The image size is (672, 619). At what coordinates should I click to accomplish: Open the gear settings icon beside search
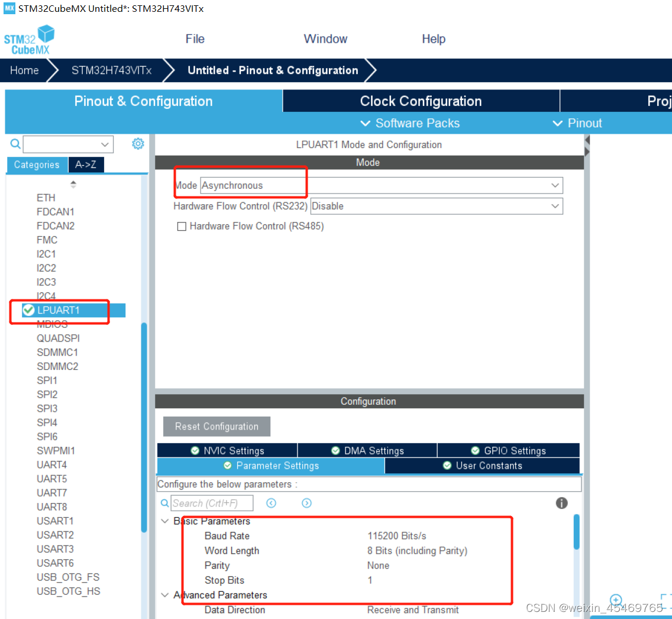(138, 144)
